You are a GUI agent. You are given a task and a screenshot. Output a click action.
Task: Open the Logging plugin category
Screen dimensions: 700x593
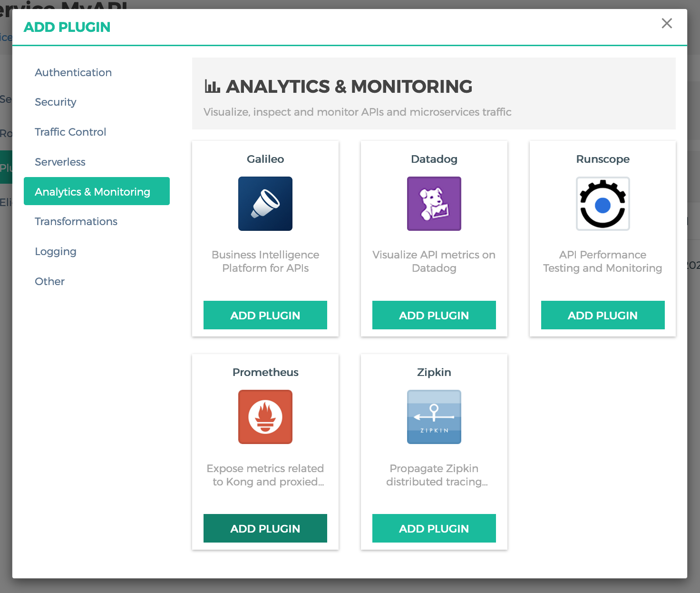(x=56, y=251)
